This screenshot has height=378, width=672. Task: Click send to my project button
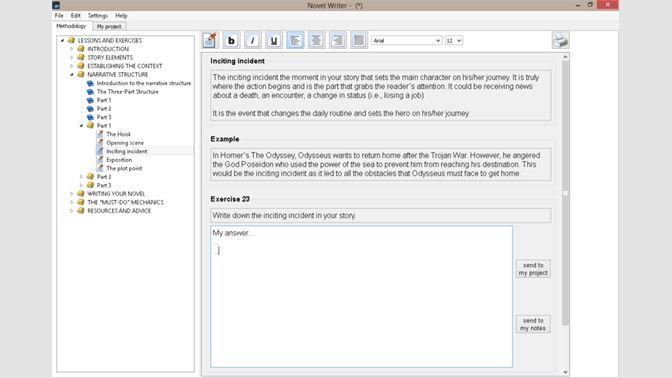[533, 269]
